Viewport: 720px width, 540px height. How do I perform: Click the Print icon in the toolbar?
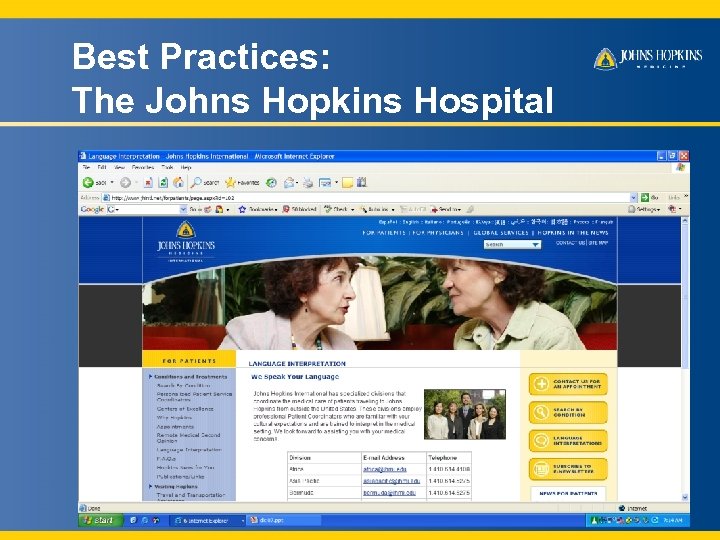pos(308,183)
